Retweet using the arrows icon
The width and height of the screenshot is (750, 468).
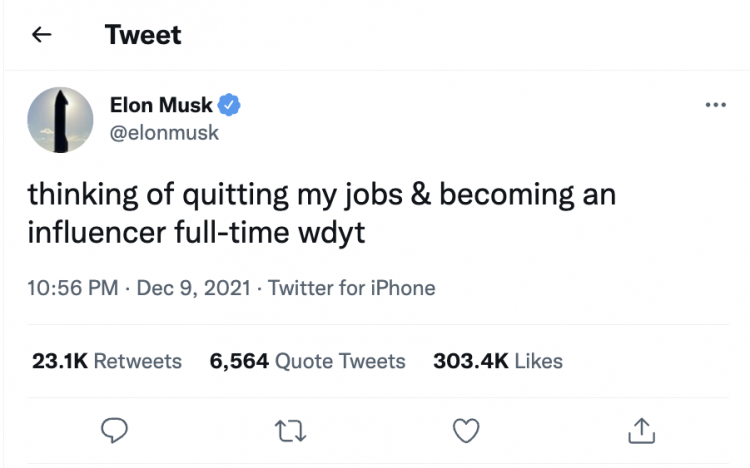point(290,431)
